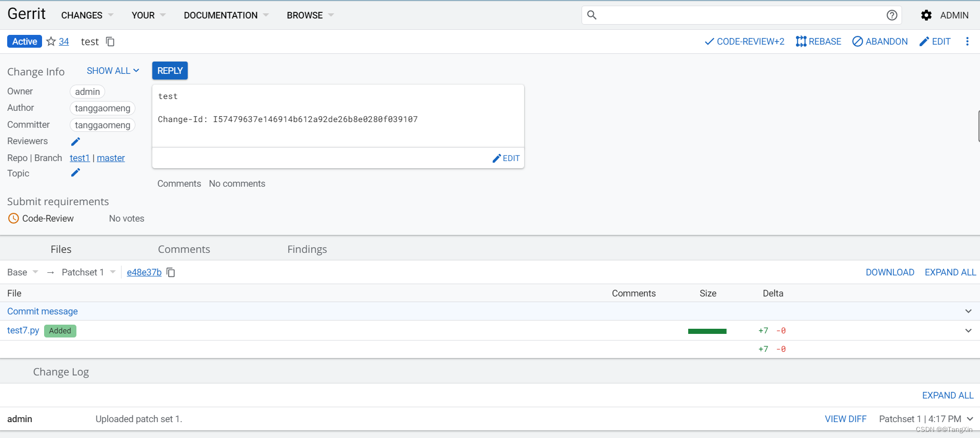Click the CODE-REVIEW+2 button
The height and width of the screenshot is (438, 980).
[745, 42]
